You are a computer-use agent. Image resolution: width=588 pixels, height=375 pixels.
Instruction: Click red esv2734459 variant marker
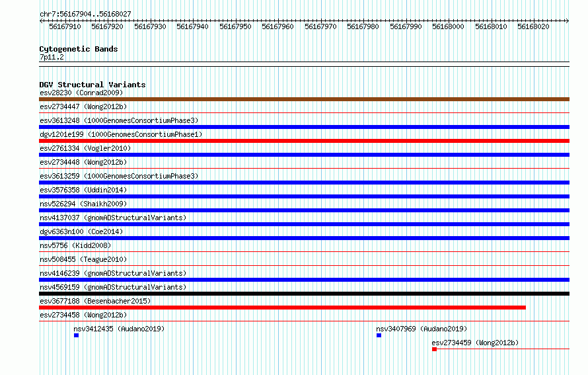434,349
